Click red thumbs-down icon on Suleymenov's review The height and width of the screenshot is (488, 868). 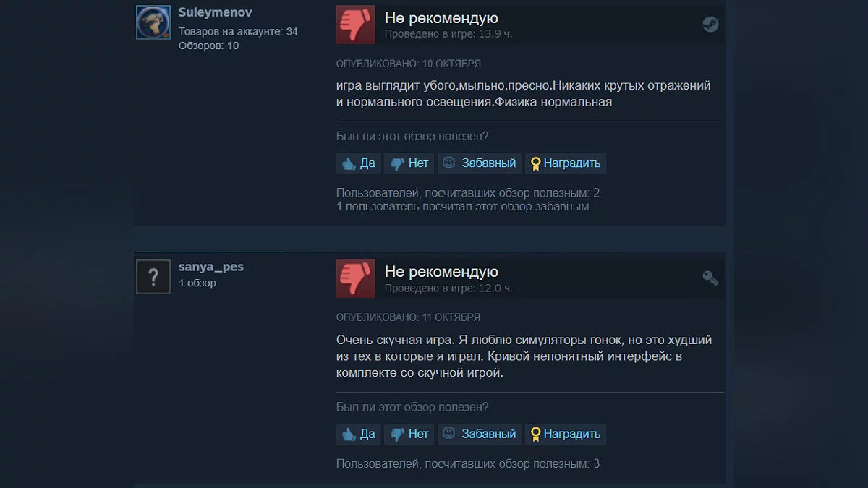coord(355,25)
